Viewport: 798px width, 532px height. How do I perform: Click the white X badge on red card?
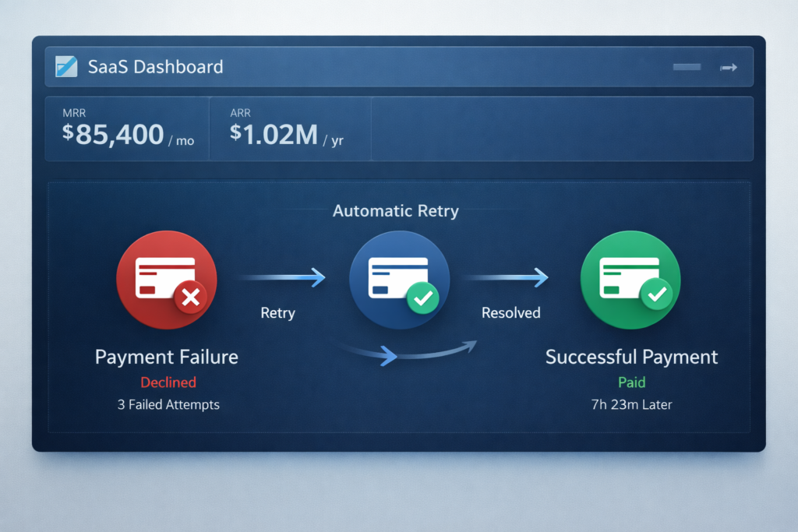[190, 297]
